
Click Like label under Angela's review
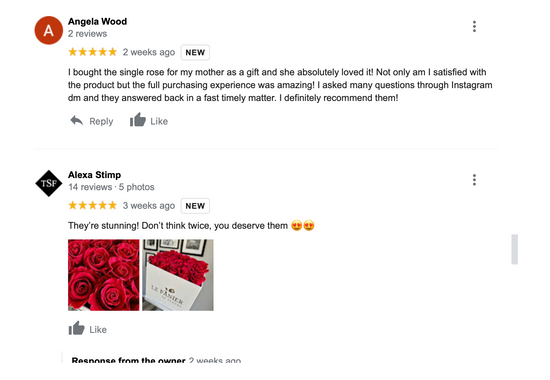pos(159,121)
